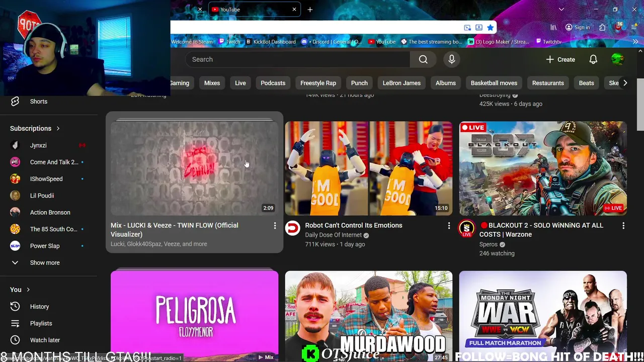Select the Live filter chip
The height and width of the screenshot is (362, 644).
240,83
